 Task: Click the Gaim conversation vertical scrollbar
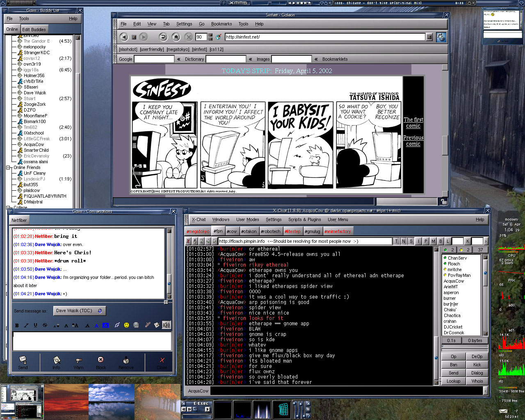(x=169, y=264)
